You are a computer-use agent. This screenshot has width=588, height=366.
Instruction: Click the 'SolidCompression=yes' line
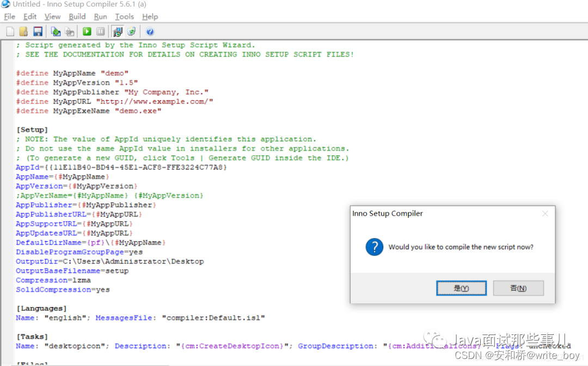pyautogui.click(x=63, y=290)
